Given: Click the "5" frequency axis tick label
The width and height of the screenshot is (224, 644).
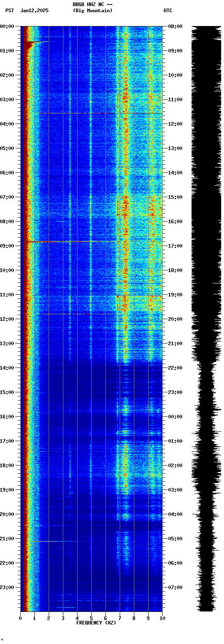Looking at the screenshot, I should coord(91,618).
